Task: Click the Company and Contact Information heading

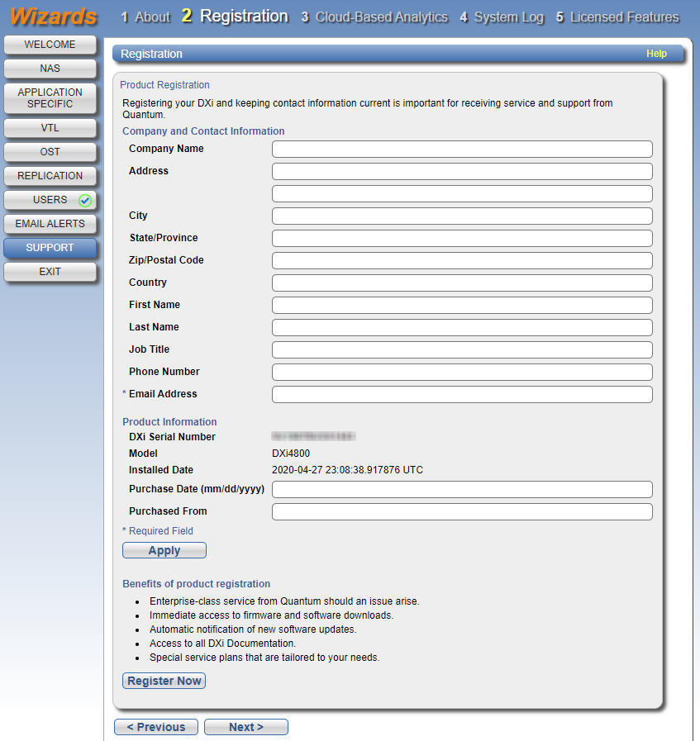Action: tap(203, 131)
